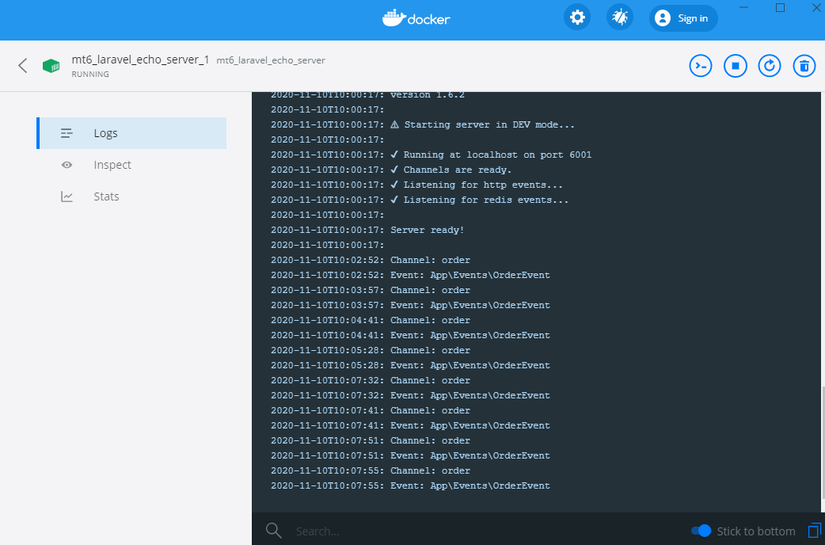Viewport: 825px width, 545px height.
Task: Click the search magnifier icon
Action: (x=274, y=530)
